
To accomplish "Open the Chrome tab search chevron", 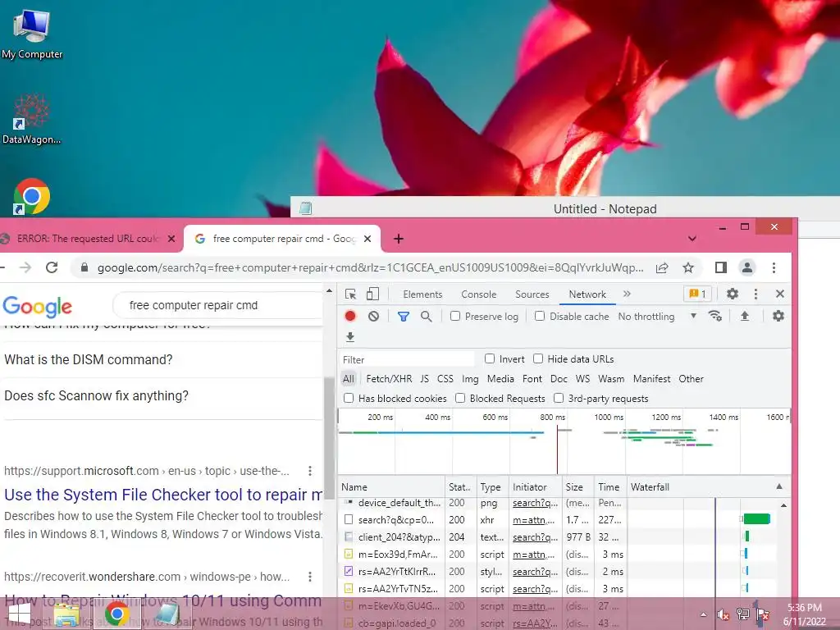I will tap(692, 239).
